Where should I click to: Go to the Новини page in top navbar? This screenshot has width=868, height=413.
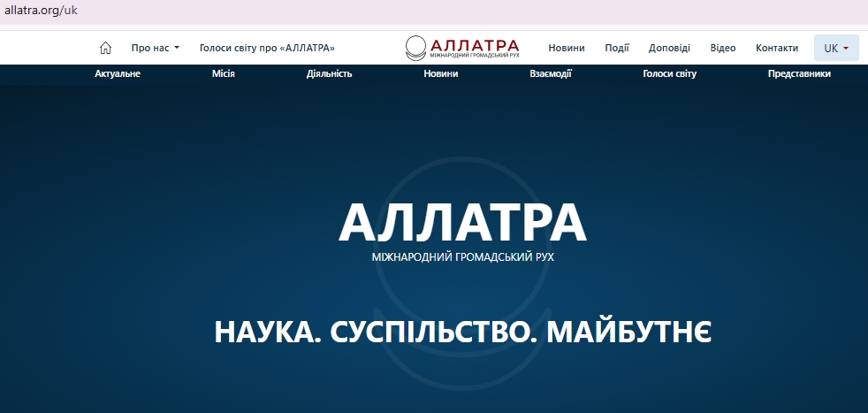pos(566,48)
